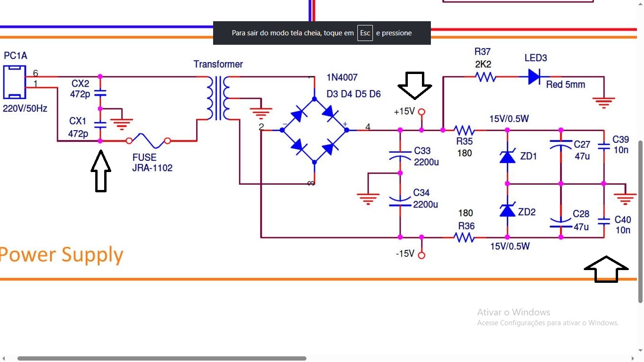Image resolution: width=644 pixels, height=362 pixels.
Task: Click the Transformer coil symbol
Action: click(218, 98)
